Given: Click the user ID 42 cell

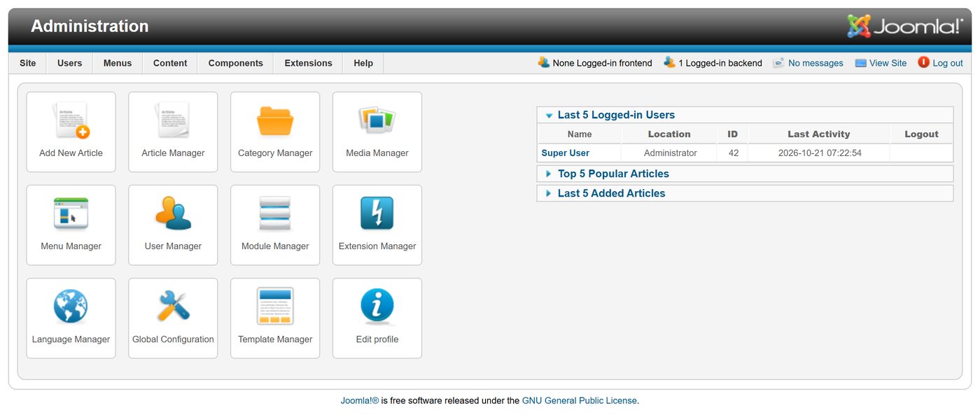Looking at the screenshot, I should pyautogui.click(x=734, y=153).
